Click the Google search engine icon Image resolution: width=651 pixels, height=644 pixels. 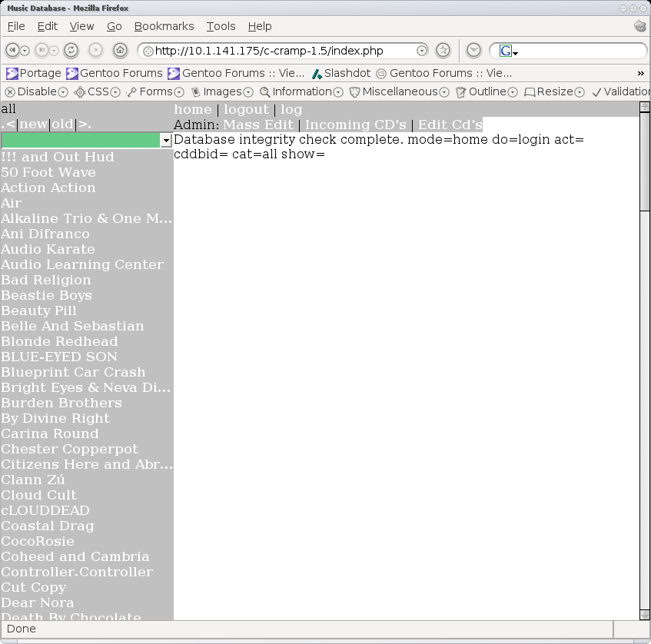(x=505, y=51)
